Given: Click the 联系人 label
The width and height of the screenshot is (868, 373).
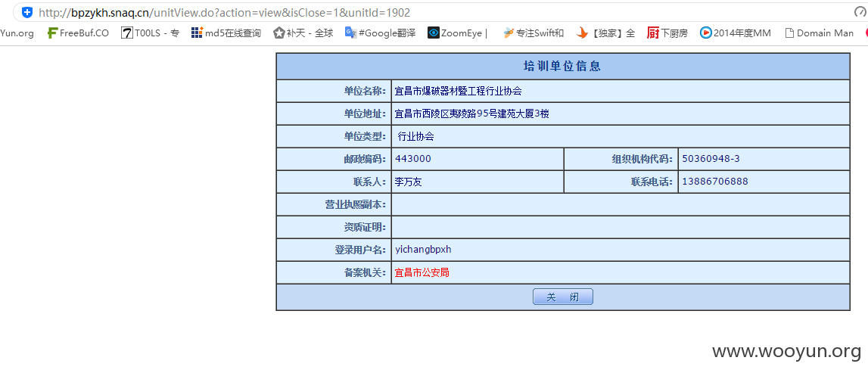Looking at the screenshot, I should 370,182.
